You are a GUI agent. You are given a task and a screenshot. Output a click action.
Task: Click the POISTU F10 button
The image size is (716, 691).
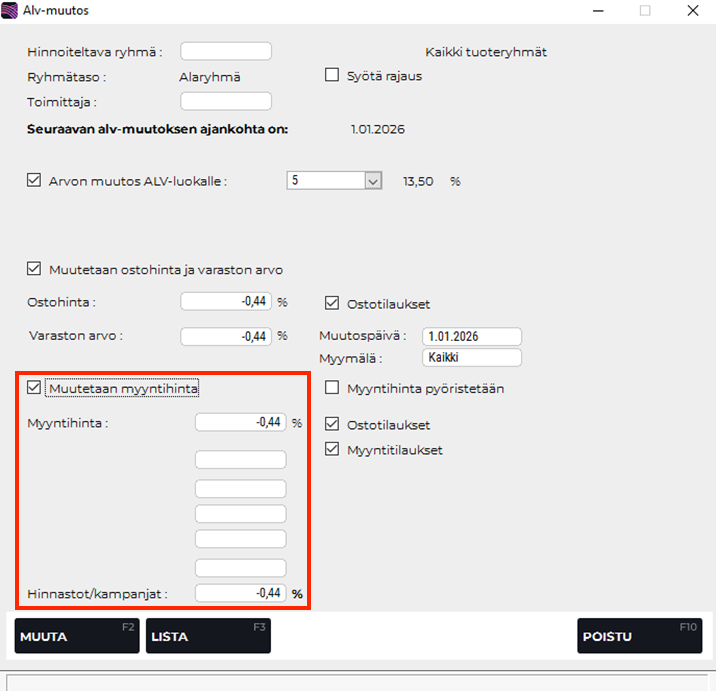tap(639, 636)
